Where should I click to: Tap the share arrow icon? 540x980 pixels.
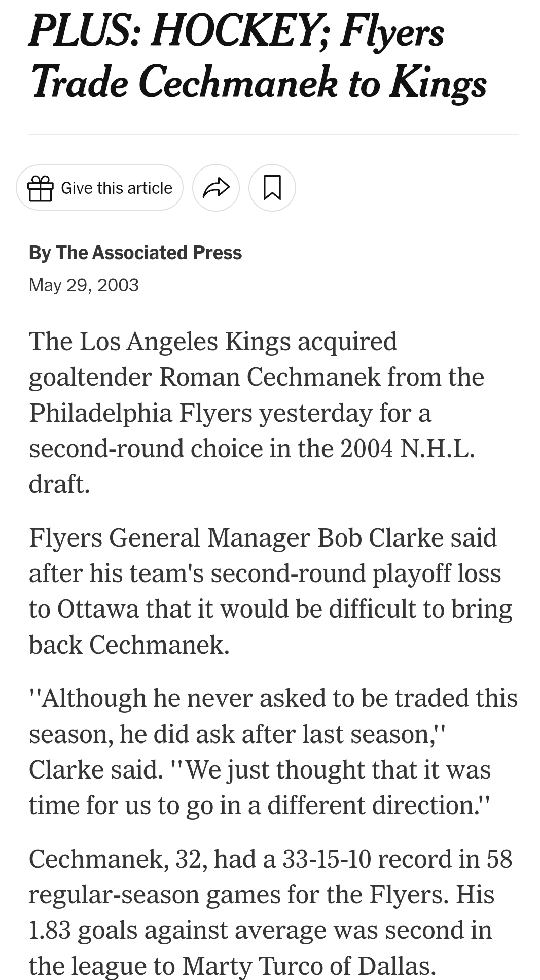click(216, 188)
